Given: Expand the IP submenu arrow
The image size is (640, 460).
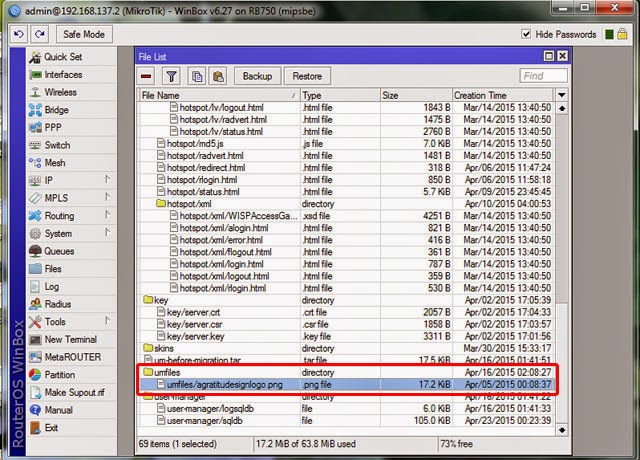Looking at the screenshot, I should click(x=107, y=179).
